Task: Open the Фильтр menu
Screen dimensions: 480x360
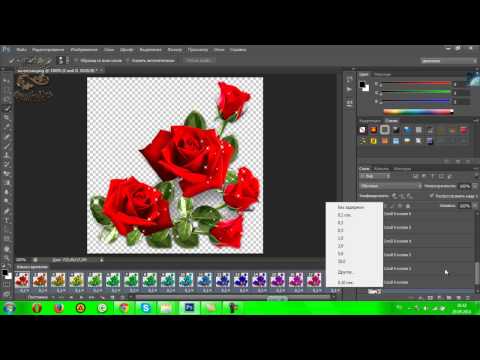Action: point(175,50)
